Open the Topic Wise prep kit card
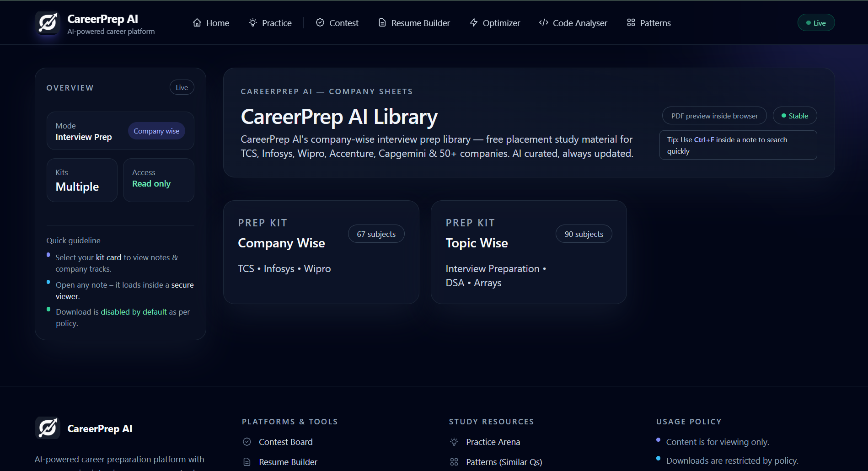Viewport: 868px width, 471px height. [x=529, y=252]
